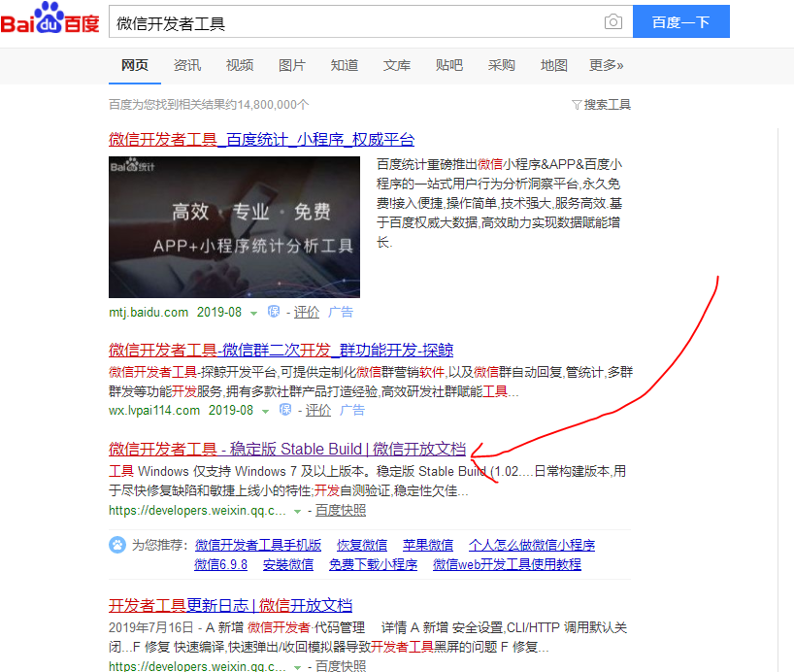Click the 微信开发者工具手机版 suggestion link
The image size is (794, 672).
(x=257, y=545)
